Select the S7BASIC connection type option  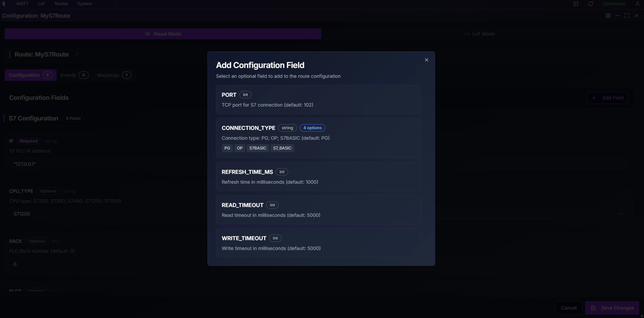[257, 148]
